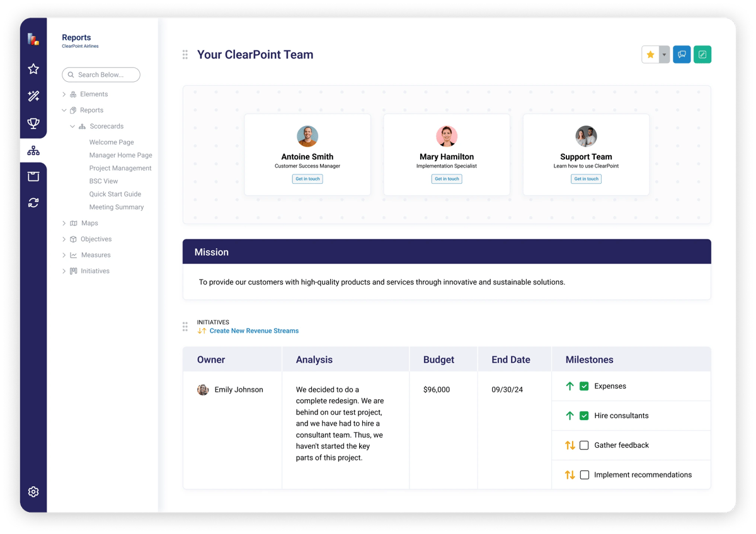Click Mary Hamilton profile photo
The image size is (756, 534).
click(x=447, y=136)
